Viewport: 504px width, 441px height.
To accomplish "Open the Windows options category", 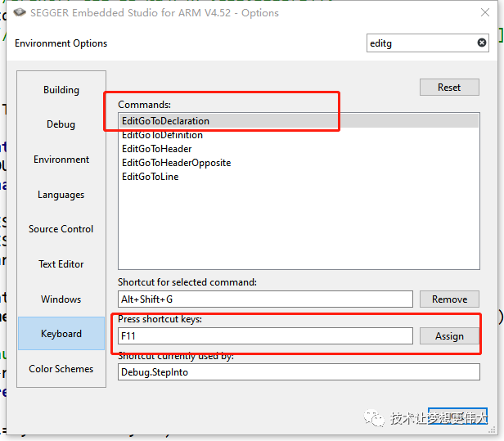I will (x=61, y=299).
